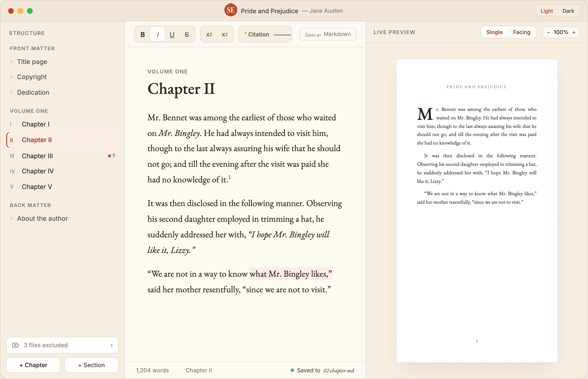
Task: Add a new Chapter
Action: (x=33, y=365)
